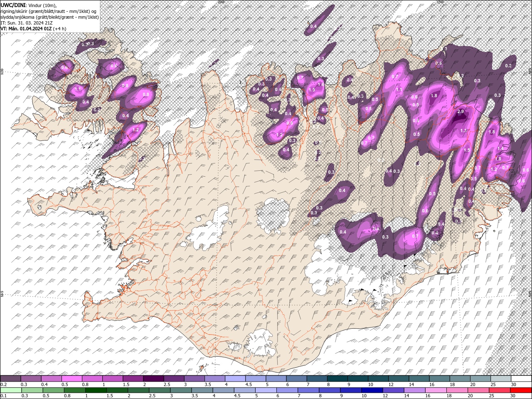Click the 2.9 snowfall maximum value on map

[x=460, y=112]
